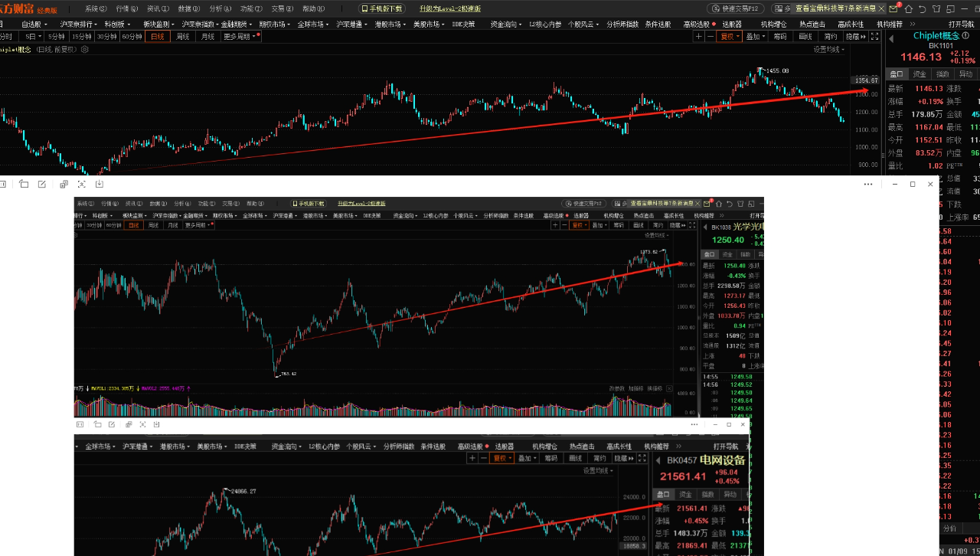Open the 资讯 menu in main window
The height and width of the screenshot is (556, 980).
click(x=158, y=8)
